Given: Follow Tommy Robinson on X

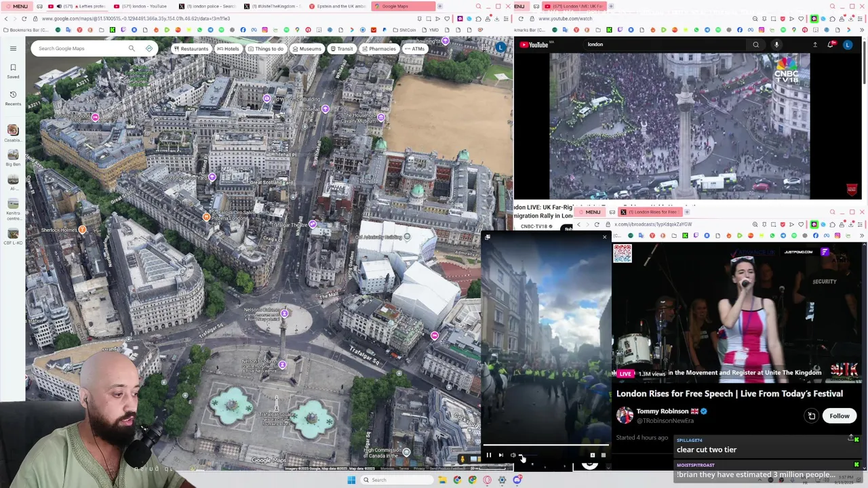Looking at the screenshot, I should click(839, 416).
